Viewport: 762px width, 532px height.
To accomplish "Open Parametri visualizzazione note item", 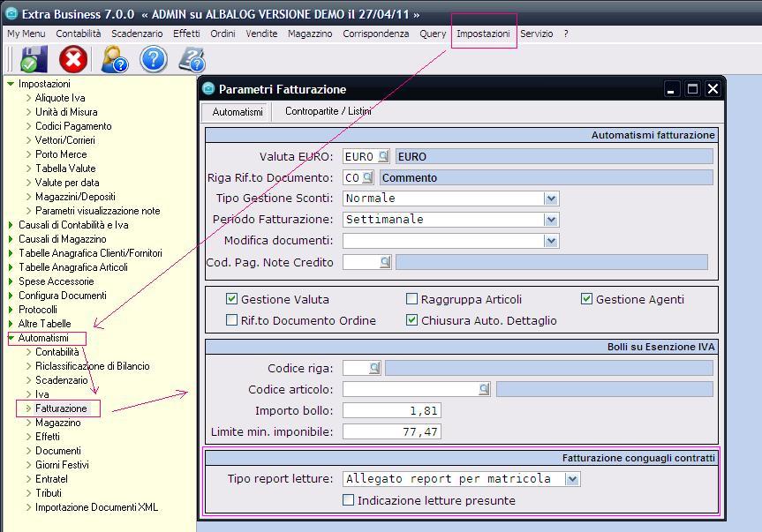I will [98, 211].
